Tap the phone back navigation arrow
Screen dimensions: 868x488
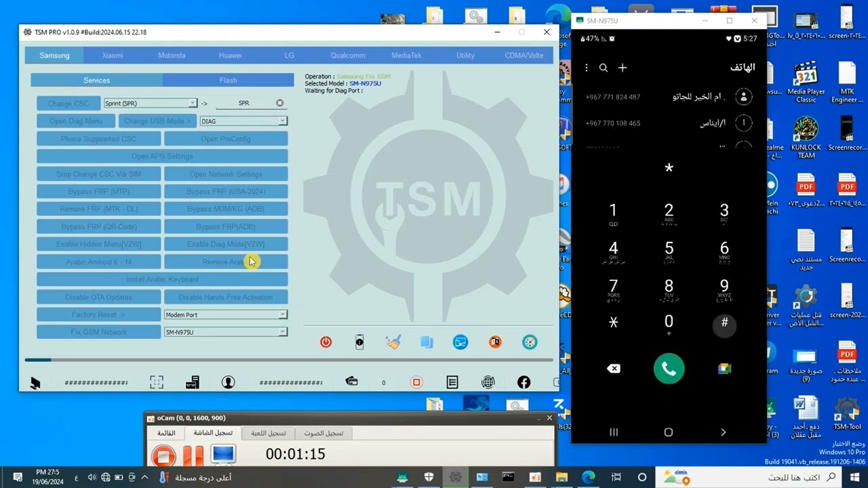click(723, 432)
